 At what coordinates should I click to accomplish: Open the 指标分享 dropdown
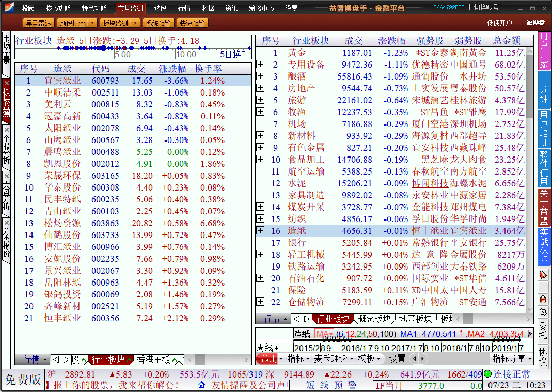point(511,359)
